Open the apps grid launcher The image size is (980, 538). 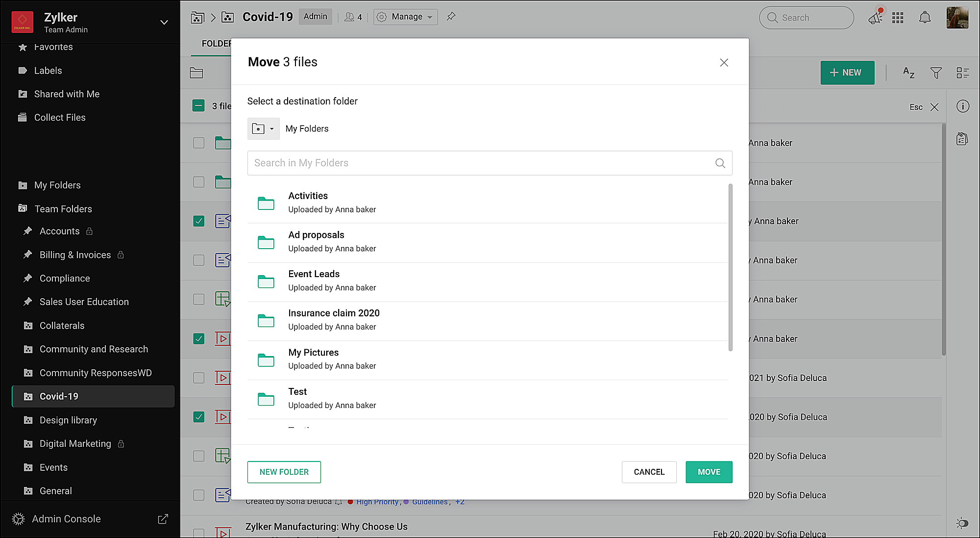pos(898,18)
